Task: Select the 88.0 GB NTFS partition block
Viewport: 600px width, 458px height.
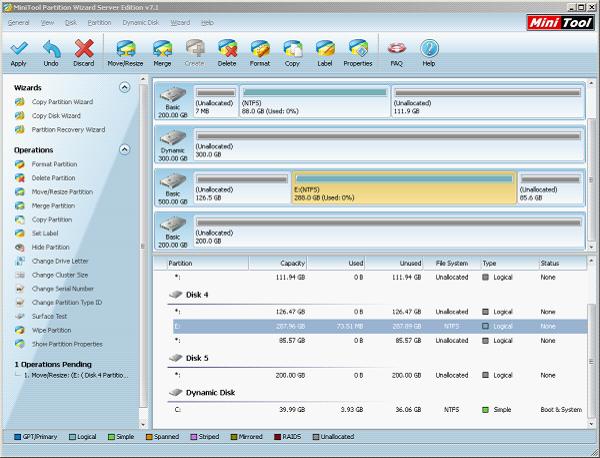Action: tap(315, 101)
